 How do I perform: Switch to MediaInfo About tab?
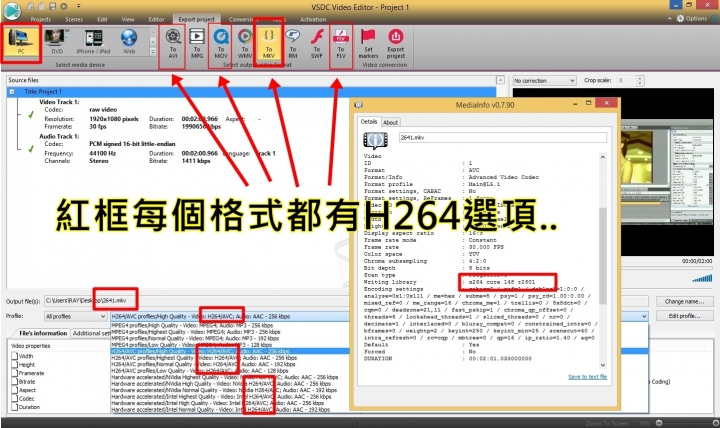(390, 122)
